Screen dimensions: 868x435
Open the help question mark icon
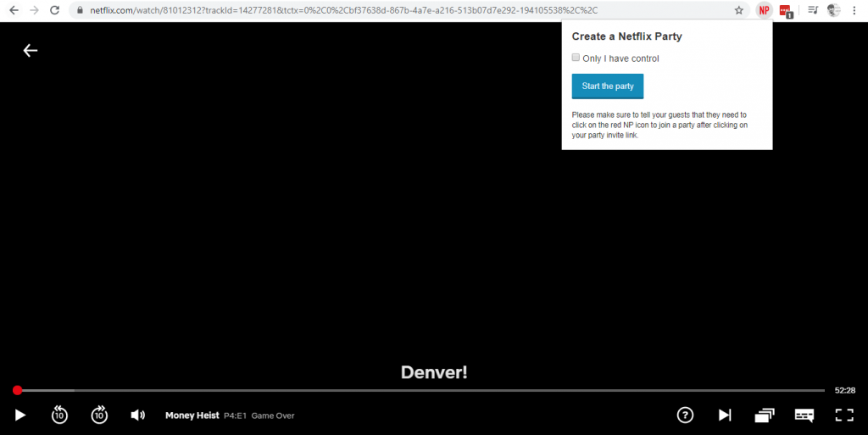tap(685, 415)
